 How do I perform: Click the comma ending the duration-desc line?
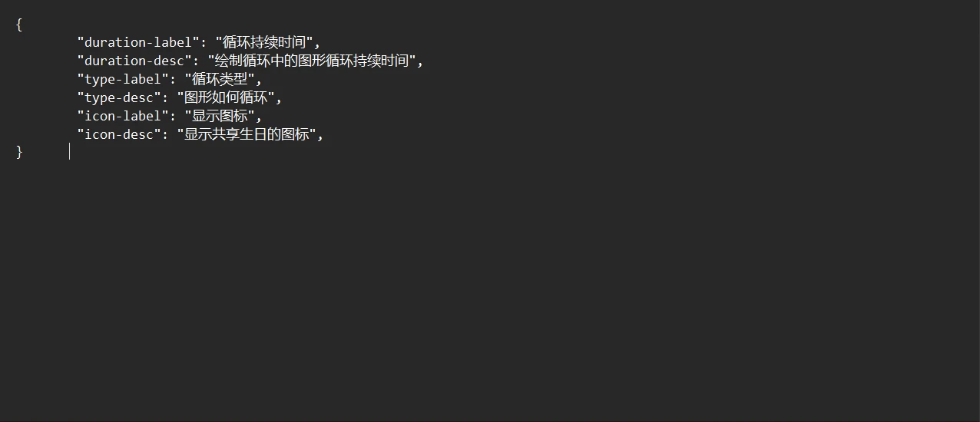click(420, 62)
